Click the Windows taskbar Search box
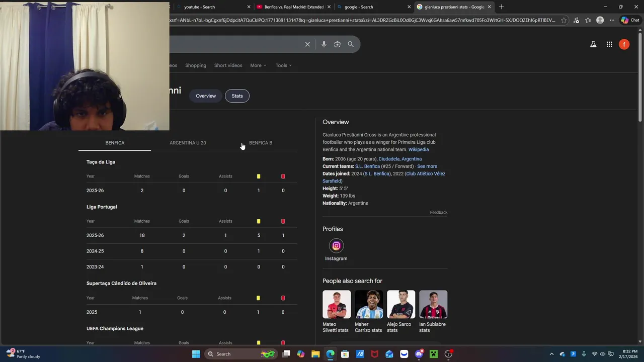Image resolution: width=644 pixels, height=362 pixels. coord(241,354)
